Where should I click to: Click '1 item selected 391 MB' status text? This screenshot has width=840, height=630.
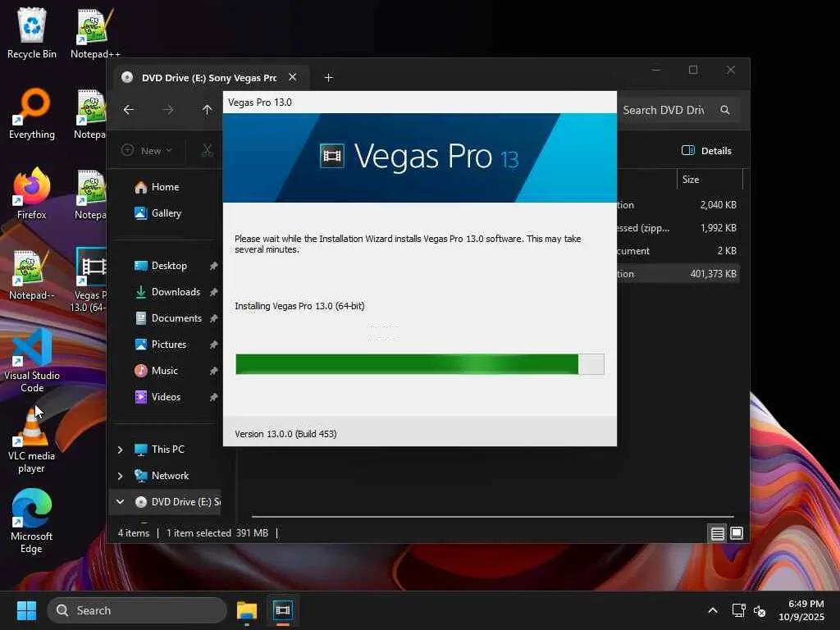217,533
